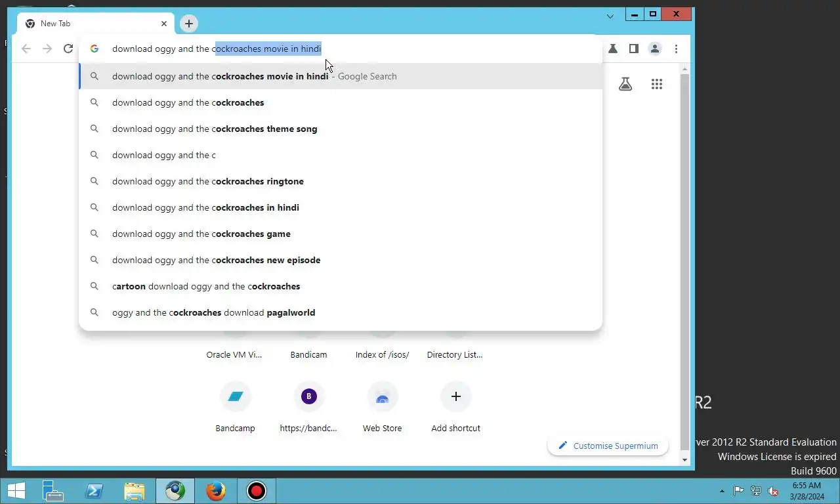Click the Bandicam record taskbar icon

(256, 491)
